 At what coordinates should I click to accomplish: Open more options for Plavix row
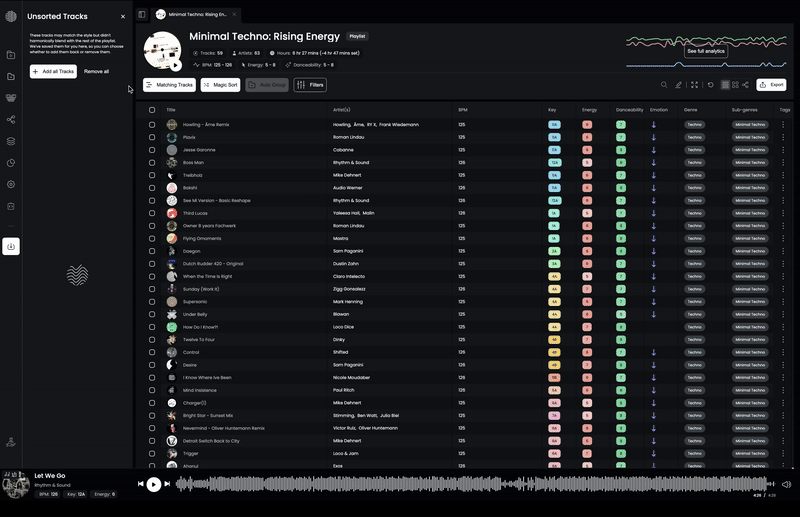pos(783,137)
